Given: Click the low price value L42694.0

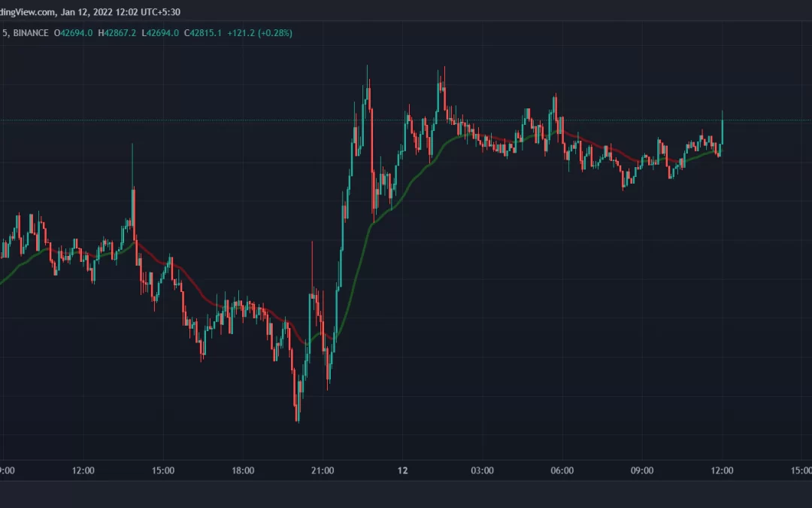Looking at the screenshot, I should tap(160, 33).
